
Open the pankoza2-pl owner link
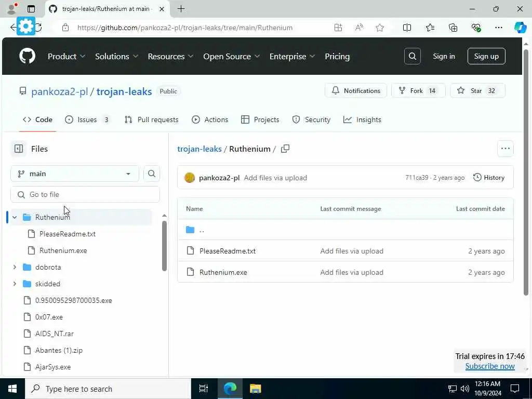59,91
